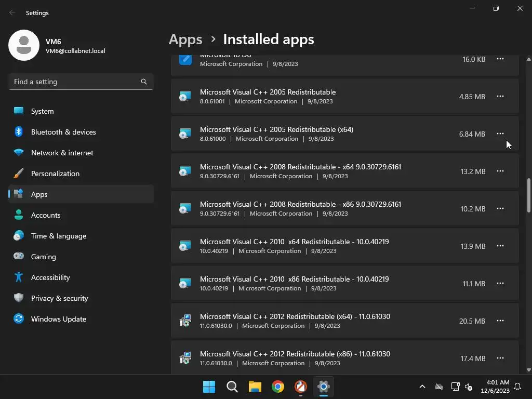The width and height of the screenshot is (532, 399).
Task: Open Google Chrome from the taskbar
Action: click(278, 387)
